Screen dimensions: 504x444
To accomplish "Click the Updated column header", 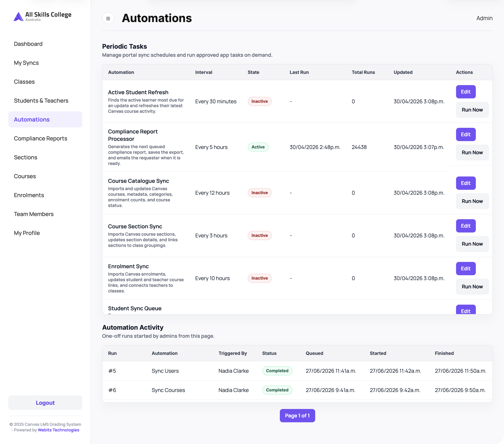I will (x=403, y=72).
